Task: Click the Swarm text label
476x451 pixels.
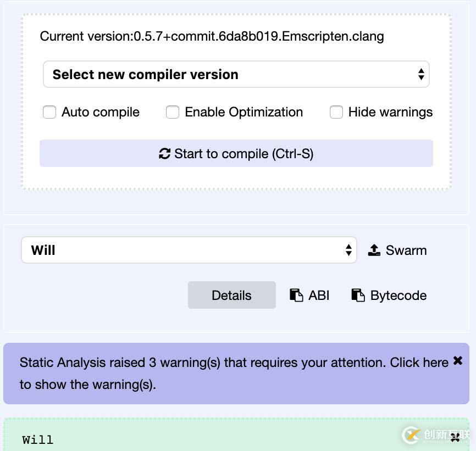Action: point(406,250)
